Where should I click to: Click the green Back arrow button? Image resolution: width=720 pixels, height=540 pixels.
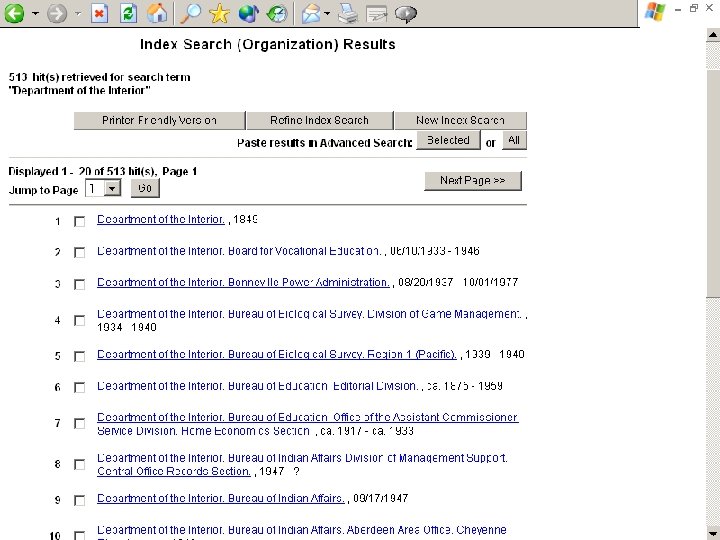click(x=14, y=13)
